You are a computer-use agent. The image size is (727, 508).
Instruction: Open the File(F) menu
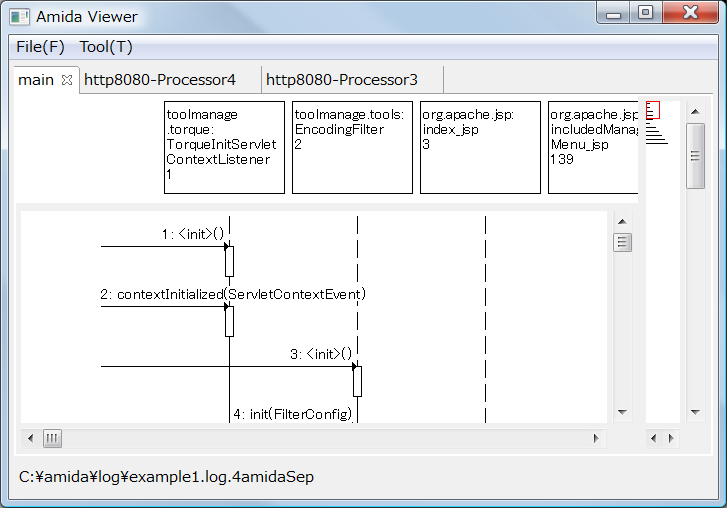click(x=40, y=47)
